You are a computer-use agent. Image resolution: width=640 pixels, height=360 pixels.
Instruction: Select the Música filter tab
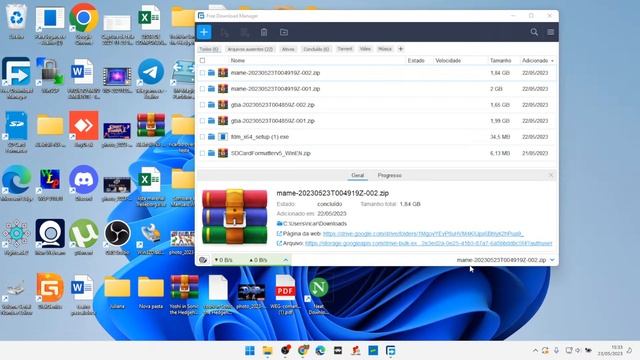(385, 49)
